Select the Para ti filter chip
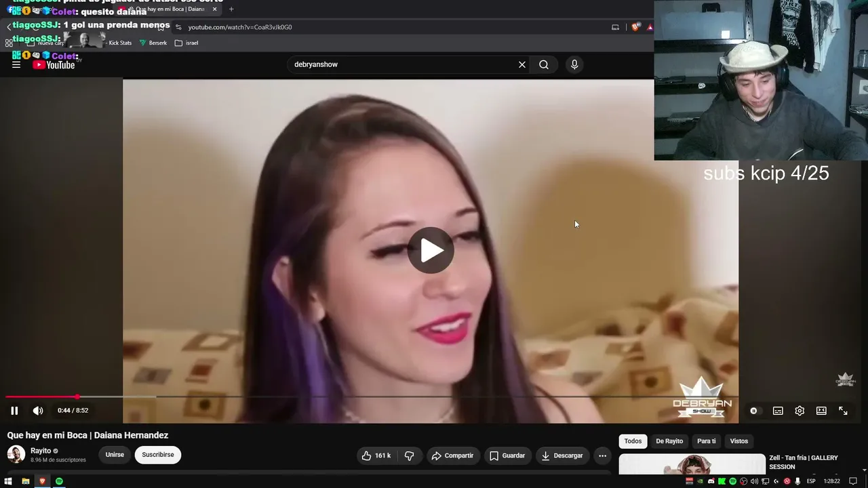The height and width of the screenshot is (488, 868). click(706, 441)
